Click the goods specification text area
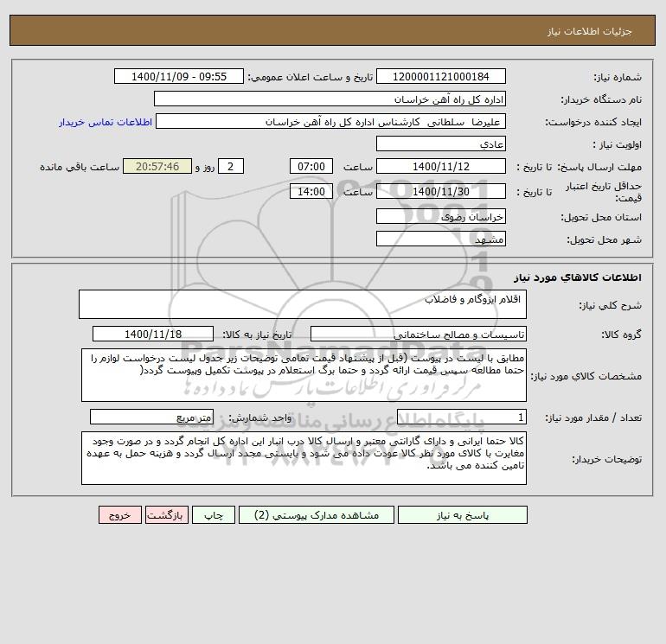 (304, 375)
